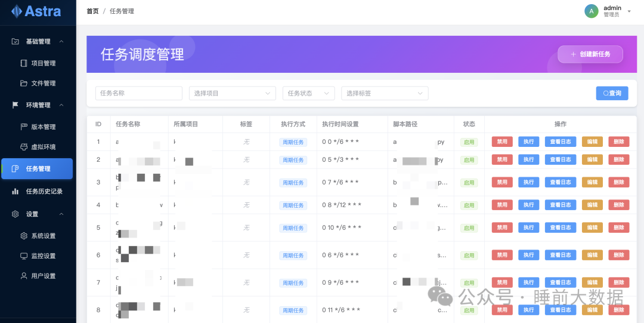The image size is (644, 323).
Task: Collapse the 环境管理 menu chevron
Action: [x=61, y=105]
